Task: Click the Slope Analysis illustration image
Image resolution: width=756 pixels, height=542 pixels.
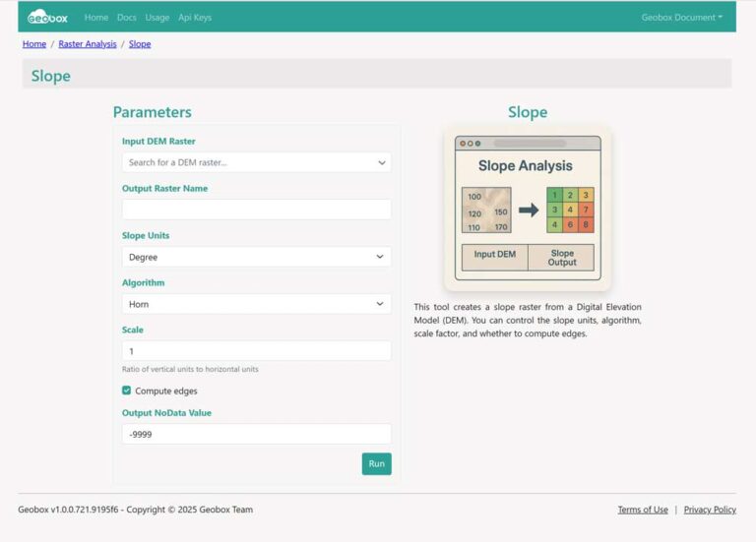Action: coord(527,208)
